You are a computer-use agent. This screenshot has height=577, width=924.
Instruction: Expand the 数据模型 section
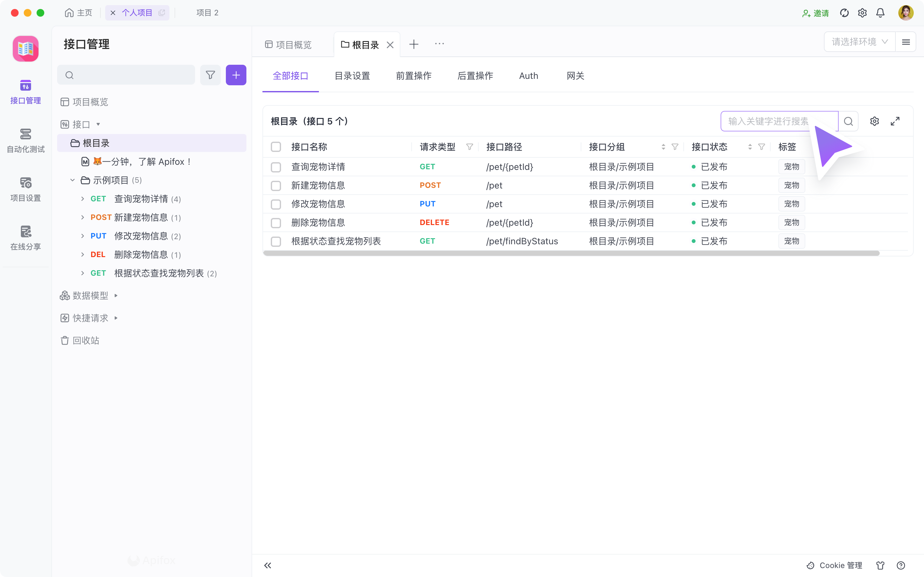pyautogui.click(x=116, y=295)
